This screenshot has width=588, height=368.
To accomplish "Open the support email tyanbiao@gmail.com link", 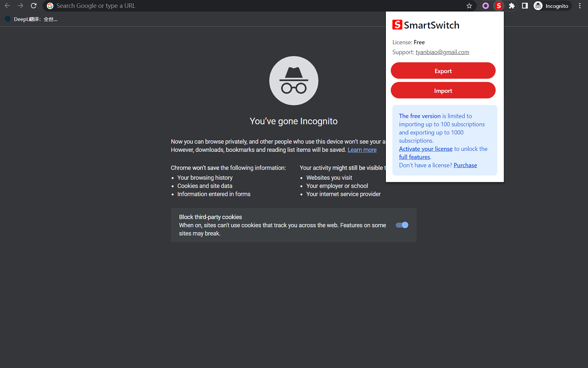I will 442,52.
